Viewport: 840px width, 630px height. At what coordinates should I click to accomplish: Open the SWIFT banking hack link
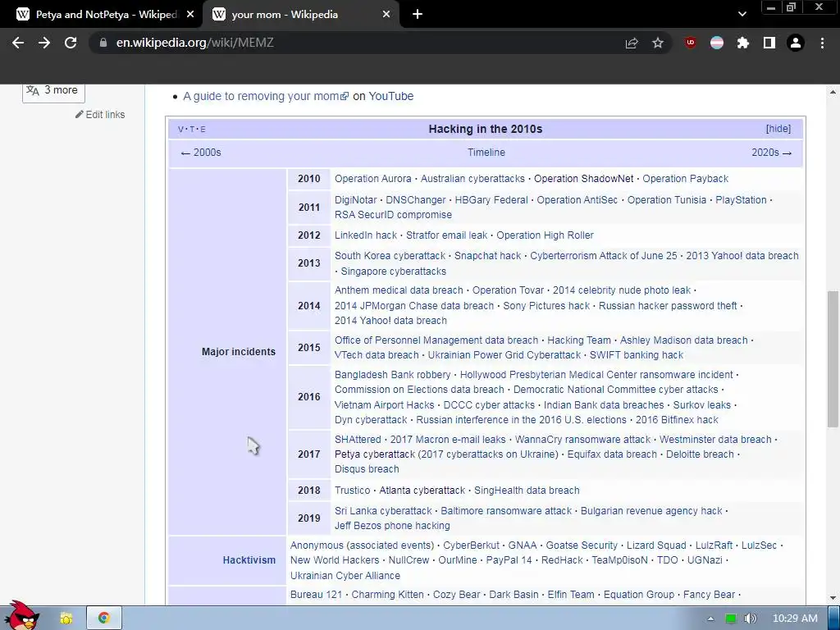click(637, 355)
